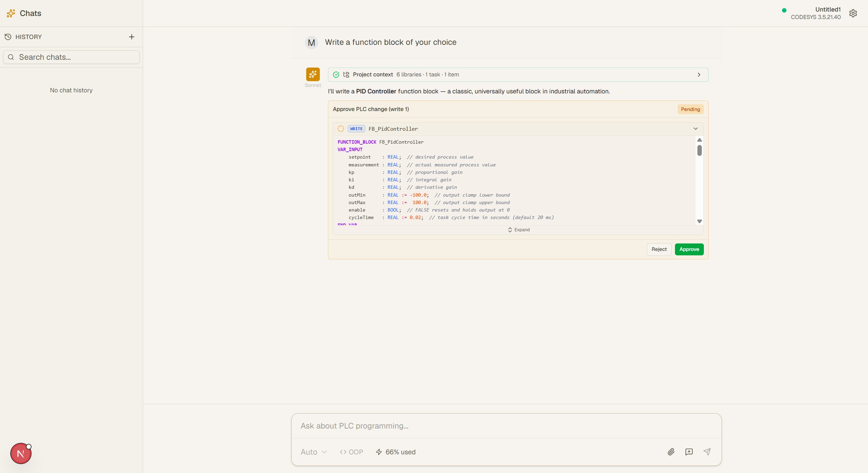The height and width of the screenshot is (473, 868).
Task: Click the green connection status dot
Action: [784, 10]
